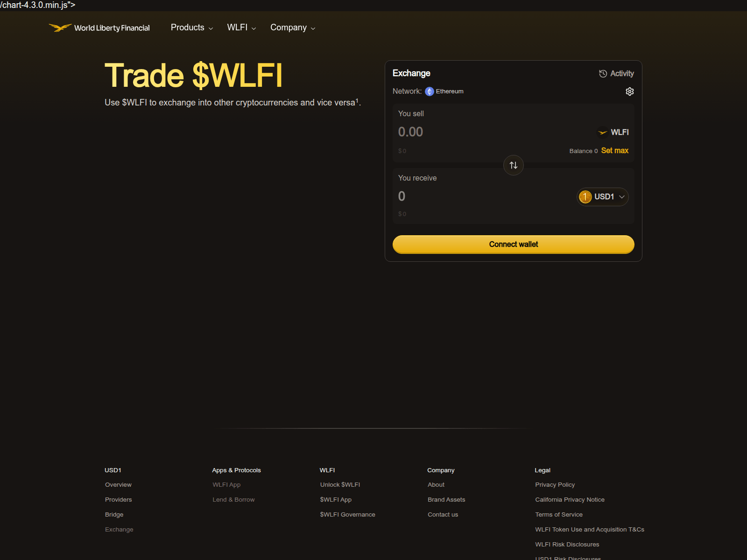This screenshot has height=560, width=747.
Task: Open the Providers footer link
Action: click(119, 500)
